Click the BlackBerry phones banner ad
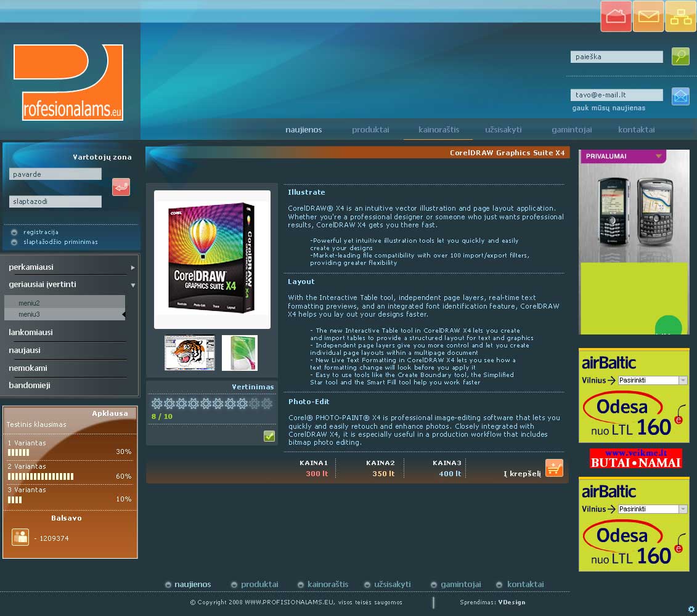Viewport: 697px width, 616px height. 634,242
